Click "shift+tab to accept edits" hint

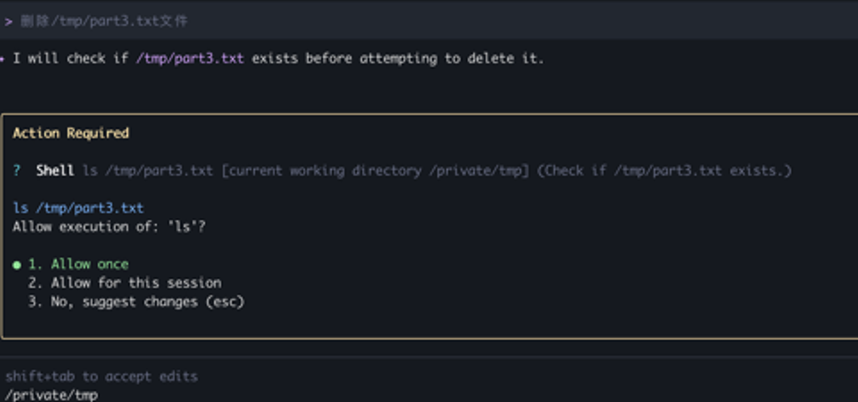click(101, 377)
